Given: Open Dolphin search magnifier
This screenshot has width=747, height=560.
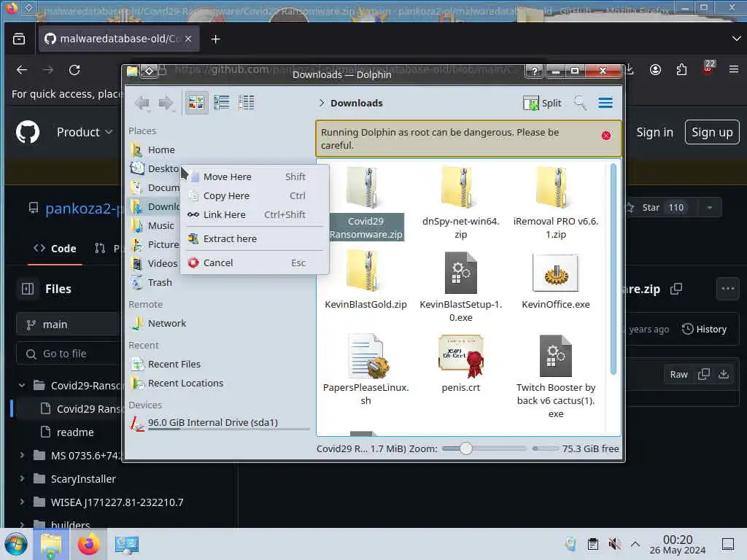Looking at the screenshot, I should (x=580, y=103).
